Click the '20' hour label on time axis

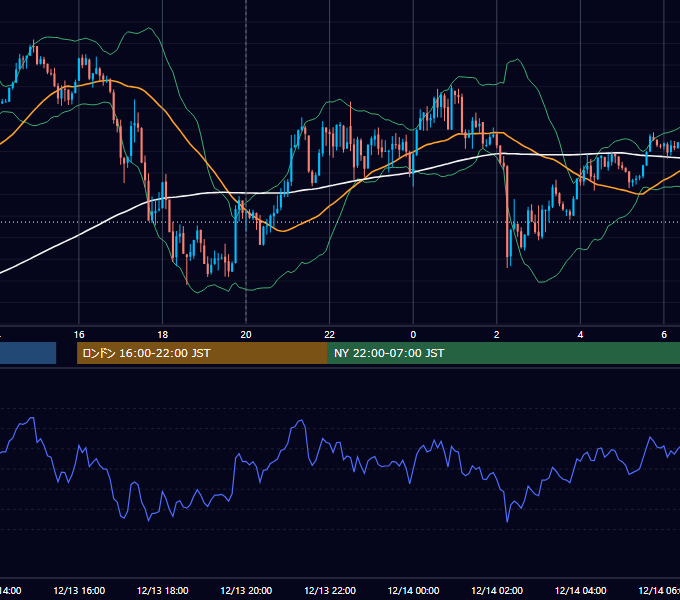(246, 335)
